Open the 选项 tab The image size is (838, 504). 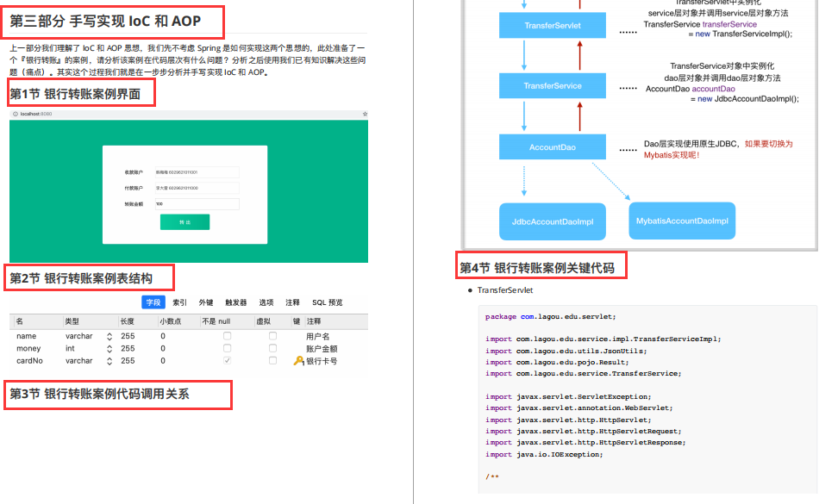click(266, 302)
